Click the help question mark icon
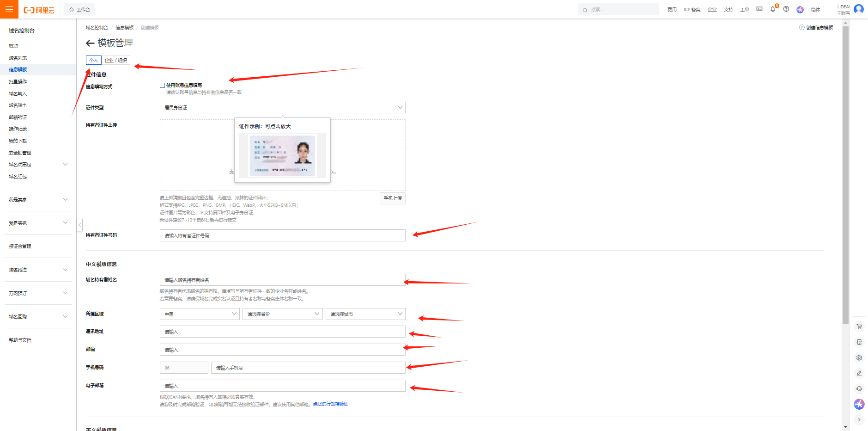 (786, 9)
